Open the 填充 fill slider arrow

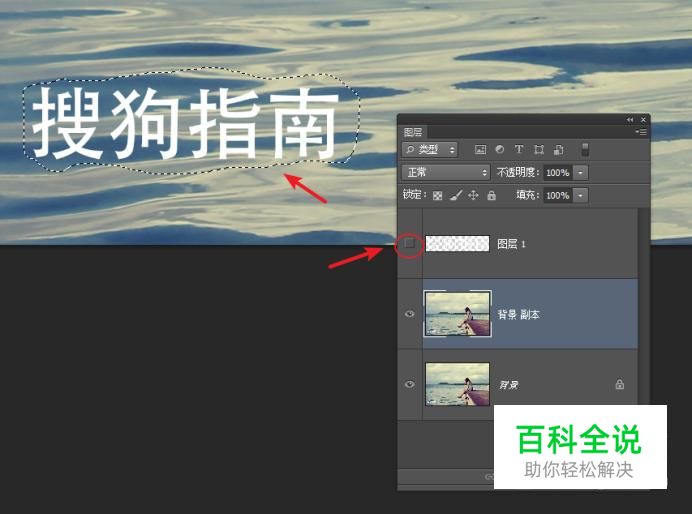click(580, 195)
